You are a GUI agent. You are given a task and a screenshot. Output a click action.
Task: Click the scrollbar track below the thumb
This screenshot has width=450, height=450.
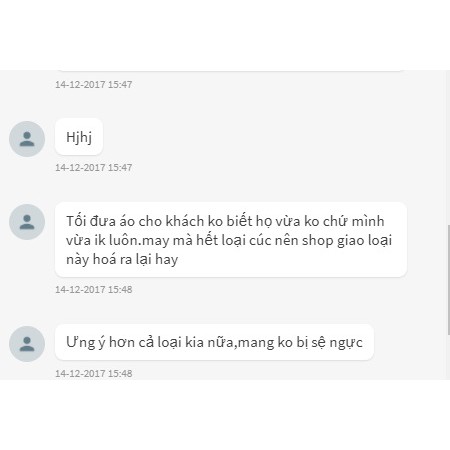tap(448, 357)
